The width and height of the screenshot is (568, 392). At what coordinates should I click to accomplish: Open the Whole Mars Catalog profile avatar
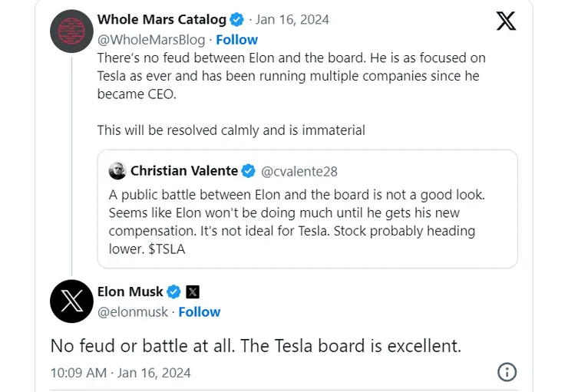[71, 31]
